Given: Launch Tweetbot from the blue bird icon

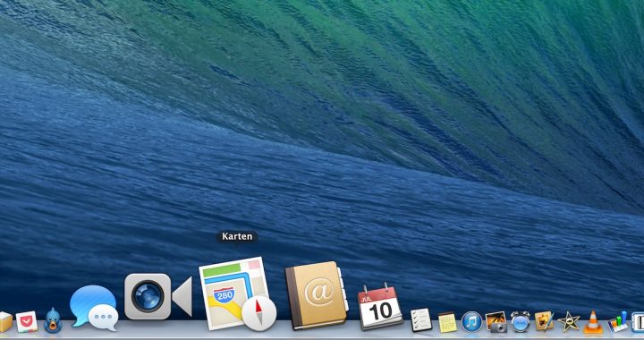Looking at the screenshot, I should (x=53, y=320).
